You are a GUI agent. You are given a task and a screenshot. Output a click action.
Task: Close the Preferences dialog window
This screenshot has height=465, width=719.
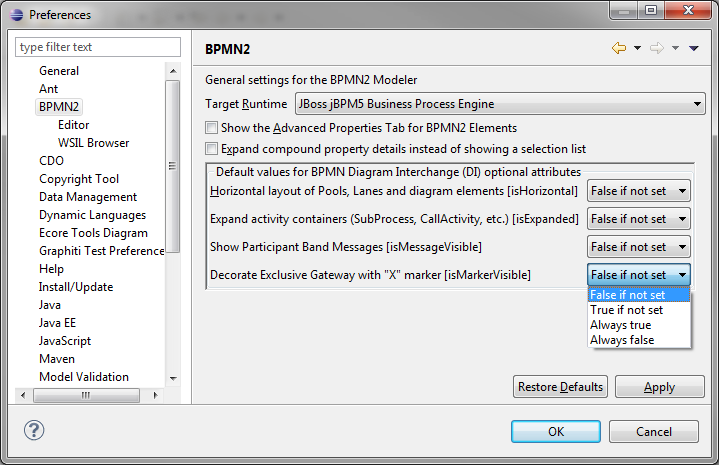pyautogui.click(x=688, y=10)
